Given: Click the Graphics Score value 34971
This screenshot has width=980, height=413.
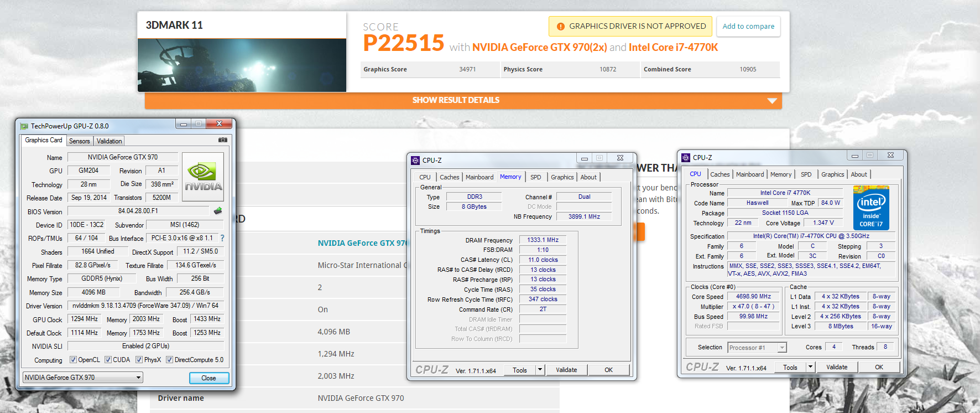Looking at the screenshot, I should [x=467, y=70].
